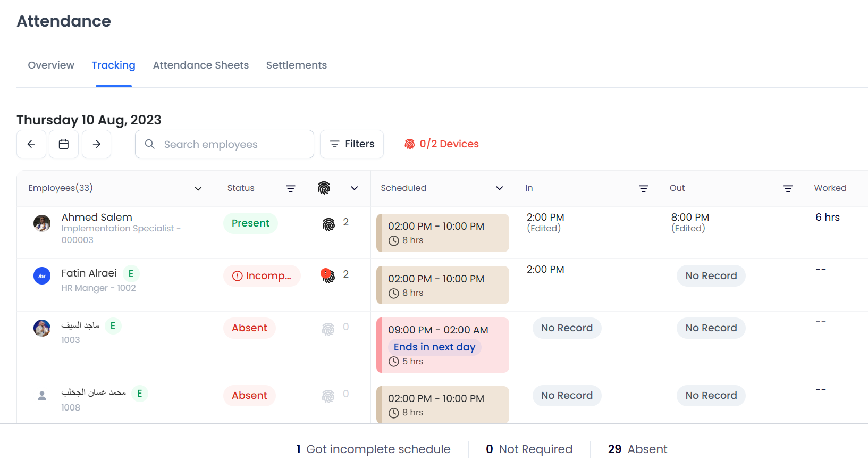Click the red 0/2 Devices fingerprint icon
Screen dimensions: 868x468
click(409, 144)
